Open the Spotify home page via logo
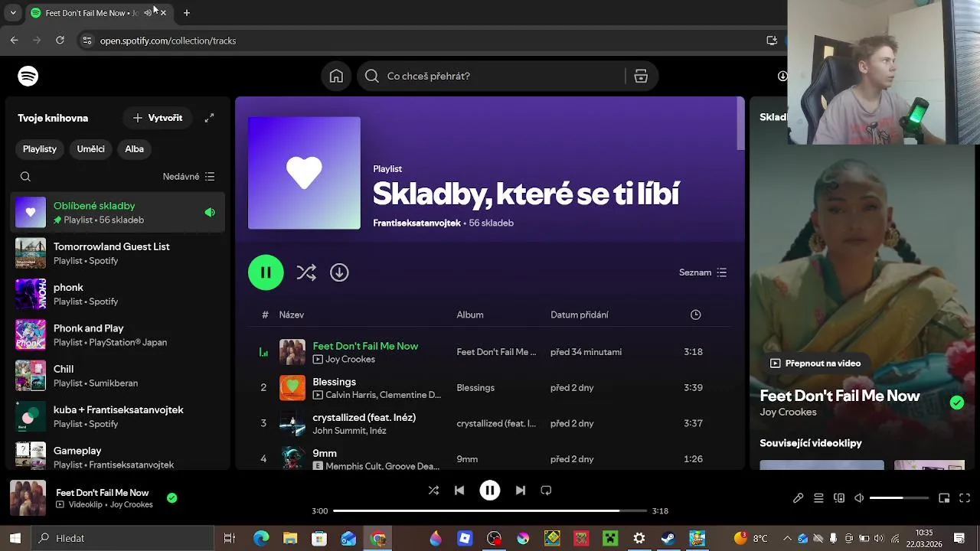 pos(28,76)
